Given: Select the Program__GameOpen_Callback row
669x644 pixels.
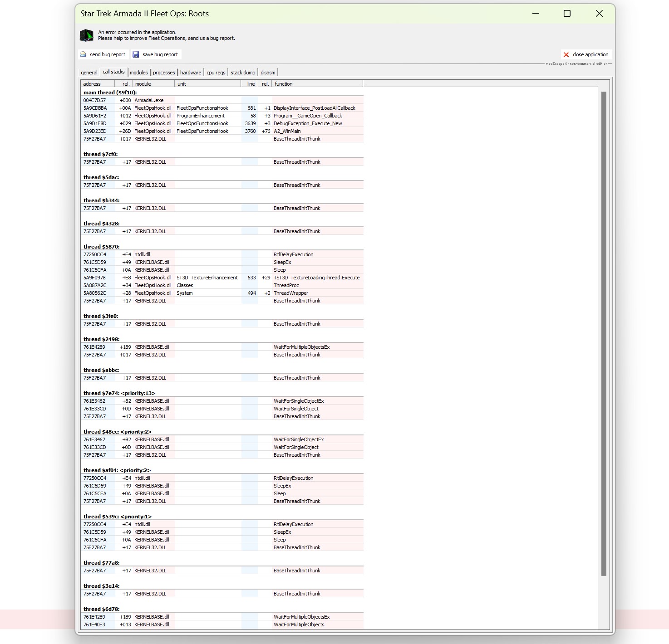Looking at the screenshot, I should point(222,116).
